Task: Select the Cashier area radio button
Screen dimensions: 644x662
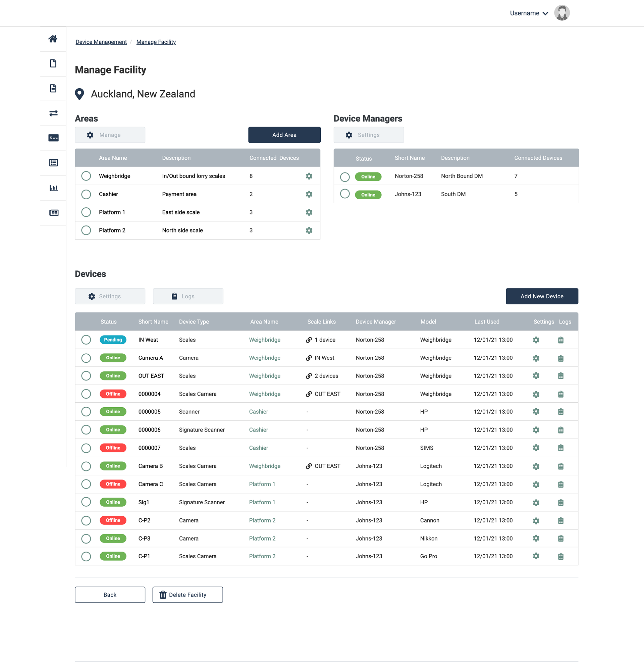Action: (86, 195)
